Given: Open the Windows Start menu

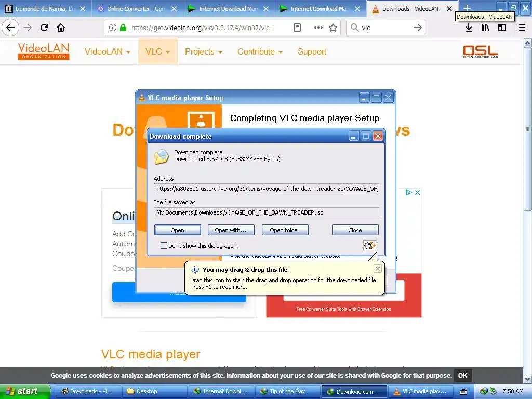Looking at the screenshot, I should click(24, 391).
